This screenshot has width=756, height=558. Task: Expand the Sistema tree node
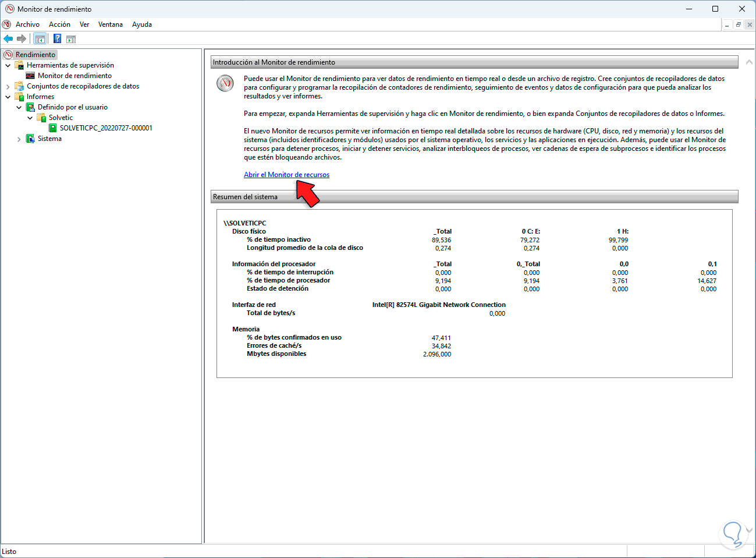pyautogui.click(x=19, y=139)
